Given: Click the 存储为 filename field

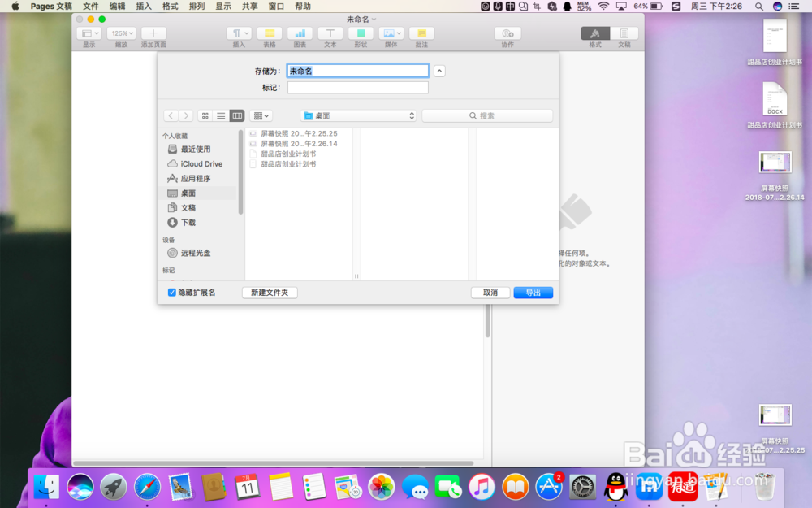Looking at the screenshot, I should 358,71.
